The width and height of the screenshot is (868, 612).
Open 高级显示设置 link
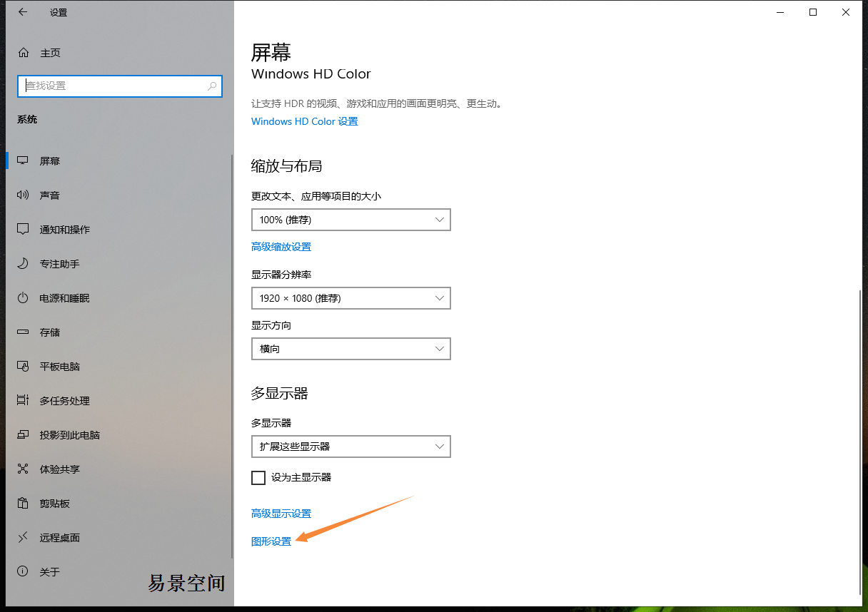click(281, 514)
